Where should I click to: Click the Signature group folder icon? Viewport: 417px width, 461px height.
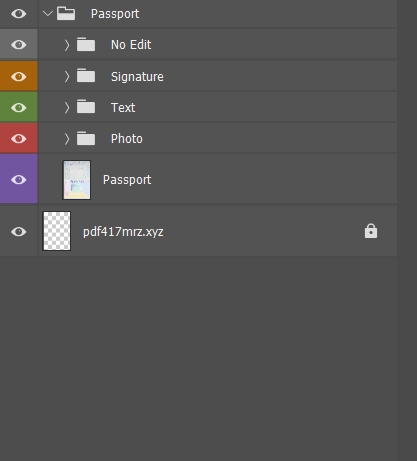click(86, 76)
